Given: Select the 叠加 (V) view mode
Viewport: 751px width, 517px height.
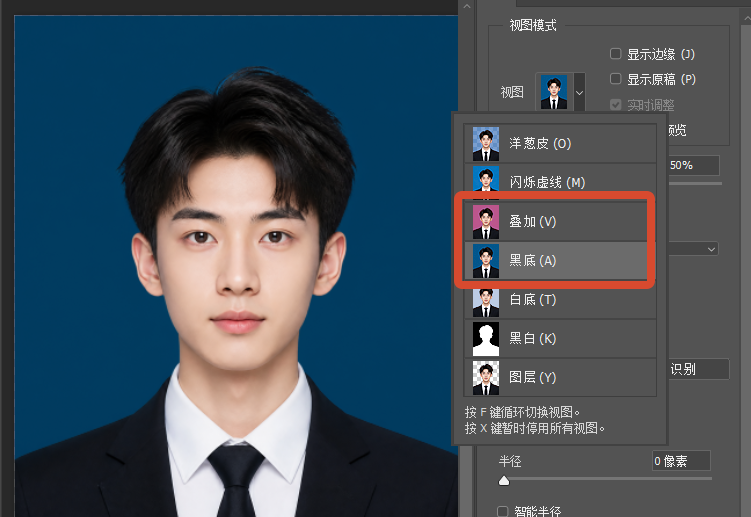Looking at the screenshot, I should coord(560,221).
